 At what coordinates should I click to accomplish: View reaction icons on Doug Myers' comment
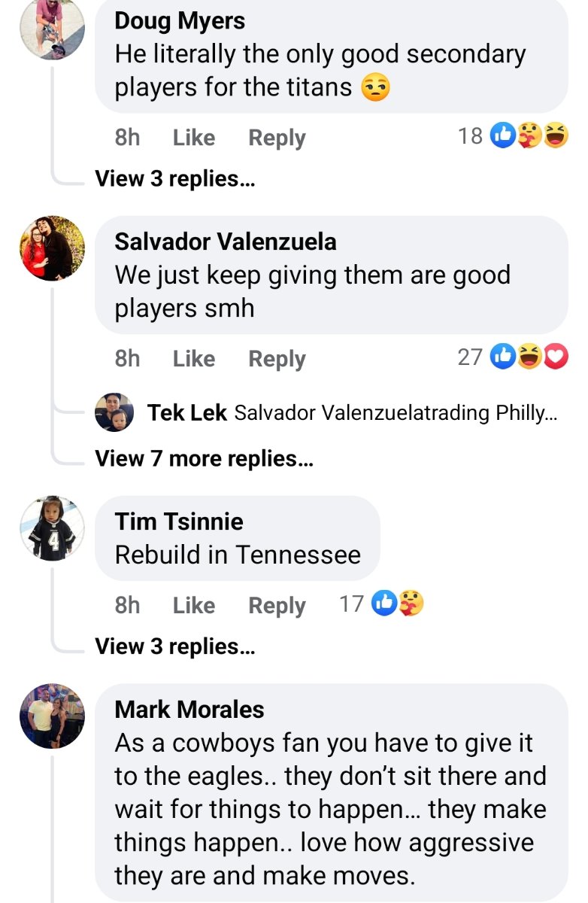(x=529, y=135)
